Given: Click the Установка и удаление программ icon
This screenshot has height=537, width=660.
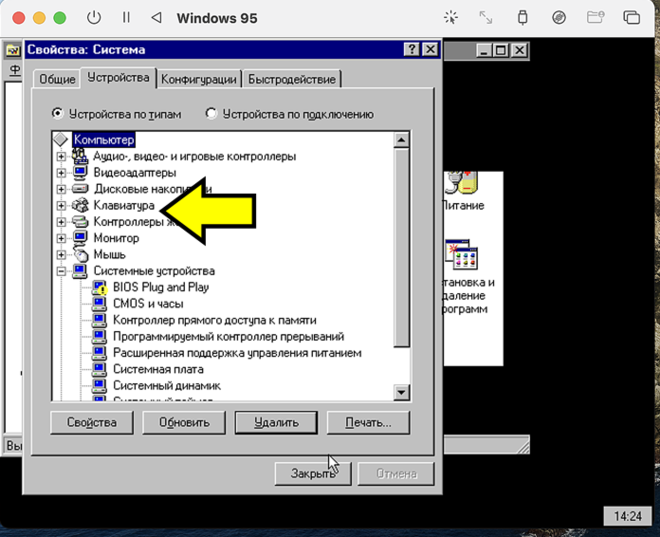Looking at the screenshot, I should (x=462, y=255).
